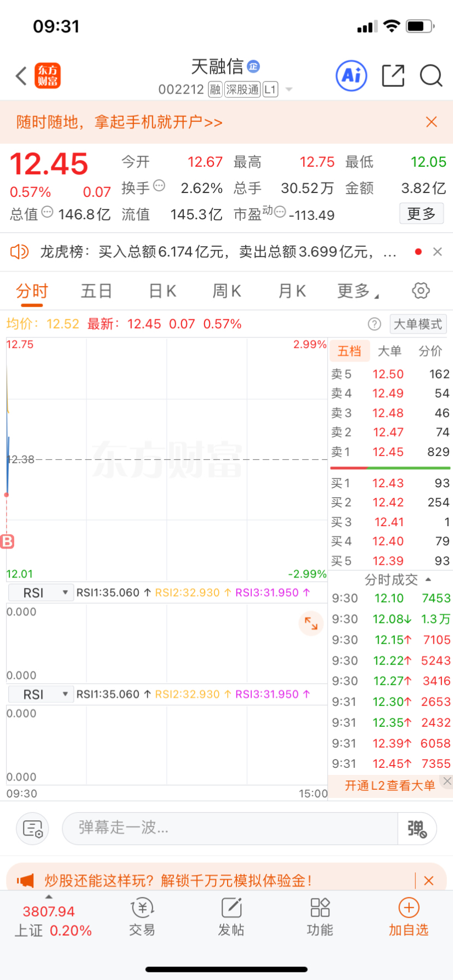Screen dimensions: 453x980
Task: Switch to the 大单 tab
Action: 390,351
